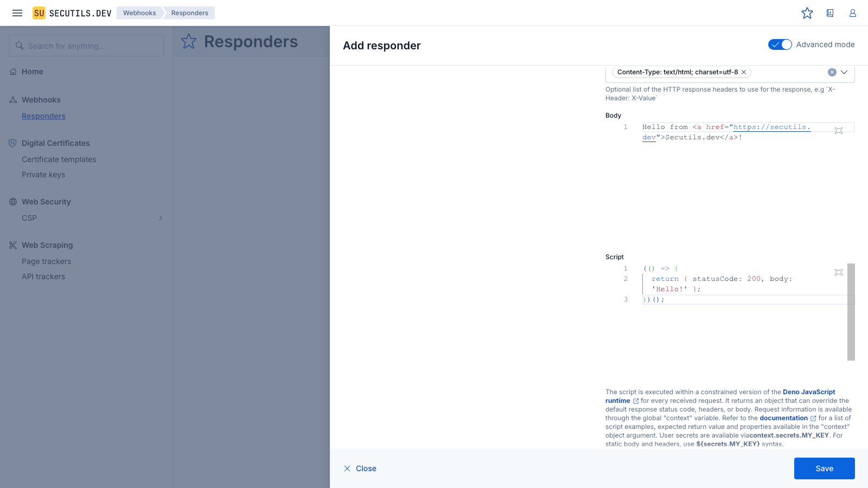The image size is (868, 488).
Task: Open the favorites star icon in header
Action: 807,13
